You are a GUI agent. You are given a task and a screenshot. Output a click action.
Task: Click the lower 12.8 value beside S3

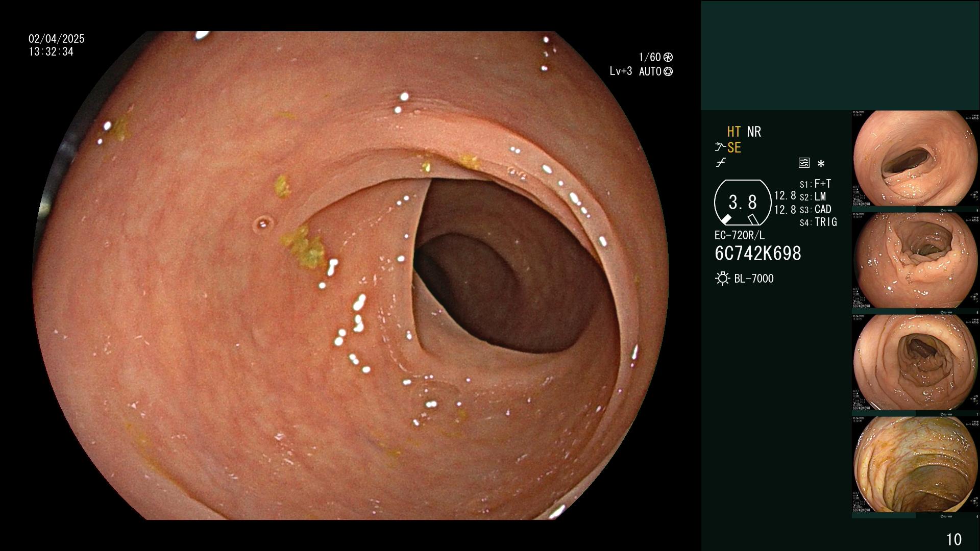785,209
